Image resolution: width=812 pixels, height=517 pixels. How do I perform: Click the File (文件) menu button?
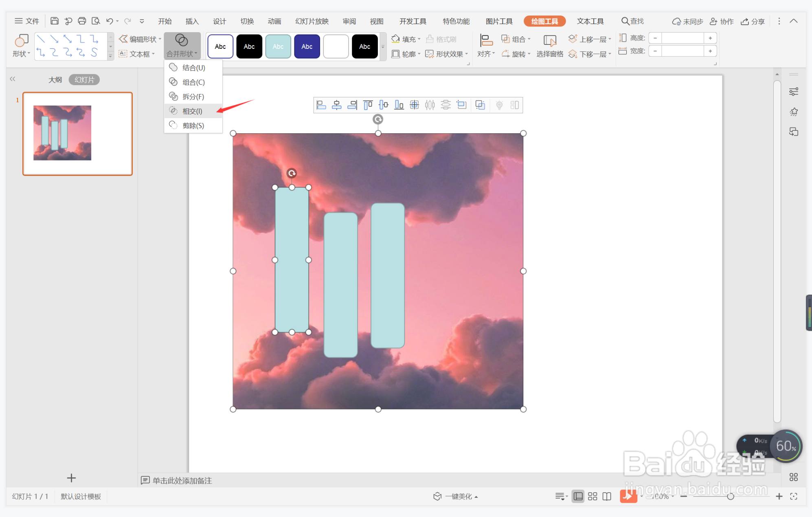click(27, 21)
